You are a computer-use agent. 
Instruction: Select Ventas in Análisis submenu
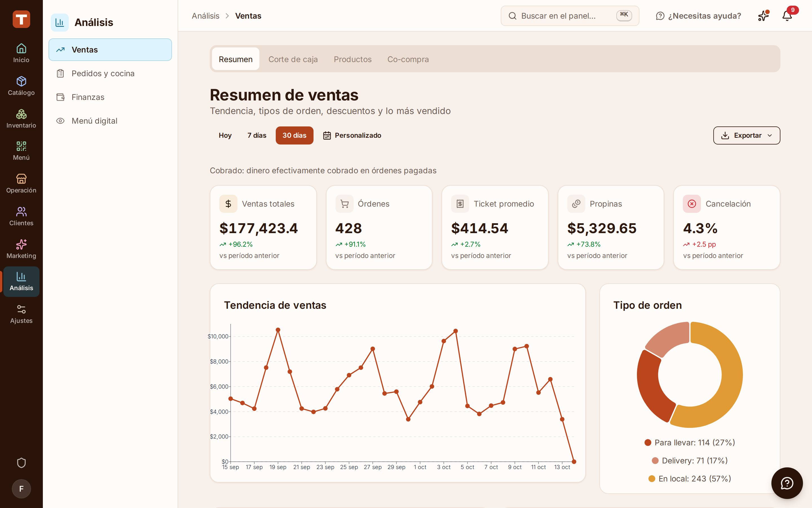tap(110, 50)
